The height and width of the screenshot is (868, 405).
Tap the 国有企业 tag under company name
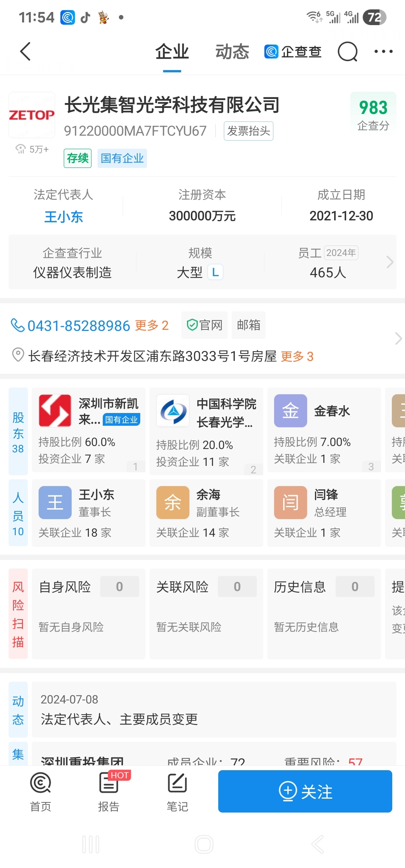[x=122, y=158]
